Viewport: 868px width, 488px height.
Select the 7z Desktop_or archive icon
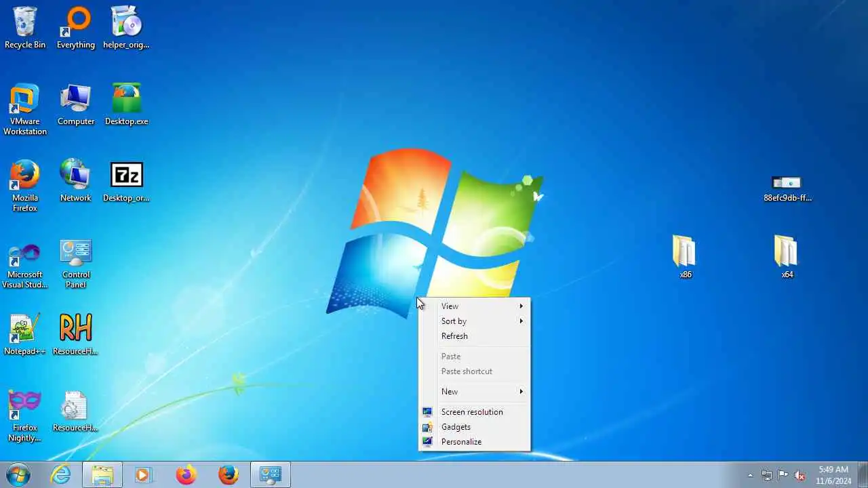126,181
